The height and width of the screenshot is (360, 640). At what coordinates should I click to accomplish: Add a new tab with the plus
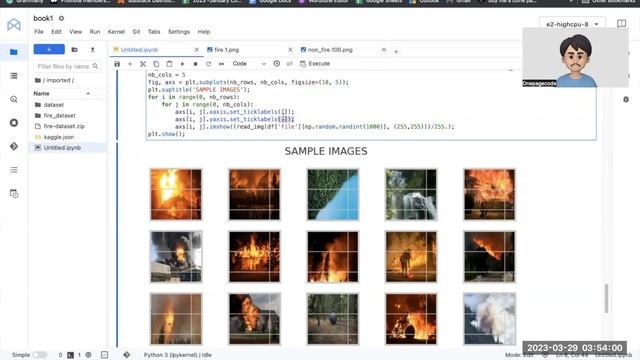(x=396, y=51)
